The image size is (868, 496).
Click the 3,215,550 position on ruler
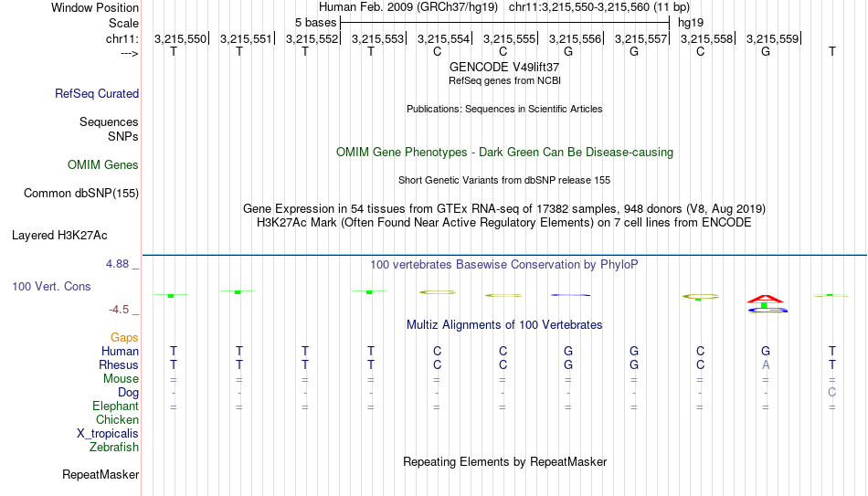click(181, 38)
